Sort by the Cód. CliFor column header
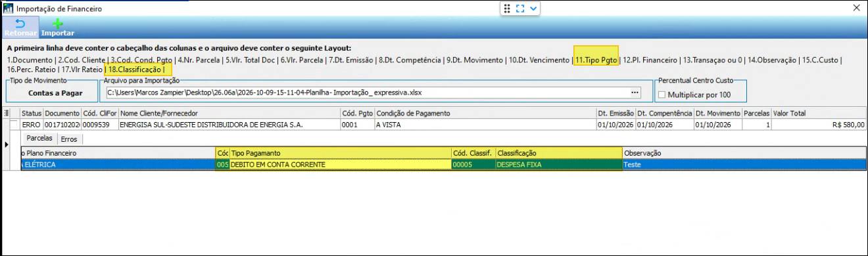Viewport: 868px width, 256px height. point(99,114)
